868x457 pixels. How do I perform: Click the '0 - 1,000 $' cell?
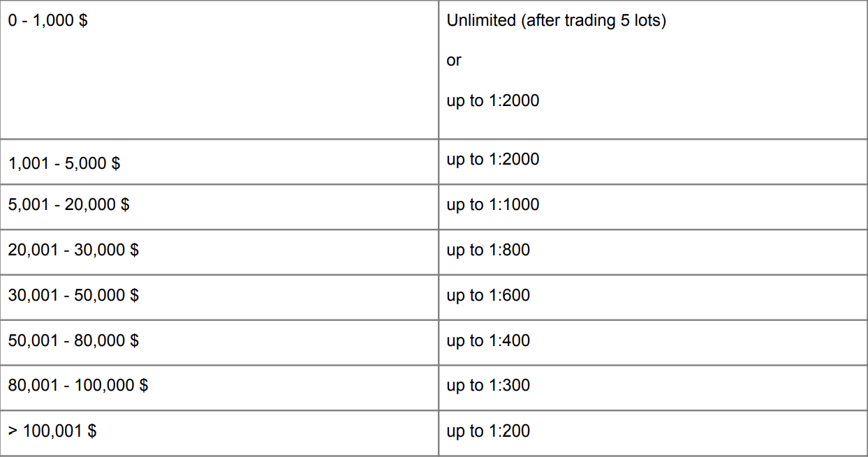pyautogui.click(x=47, y=21)
